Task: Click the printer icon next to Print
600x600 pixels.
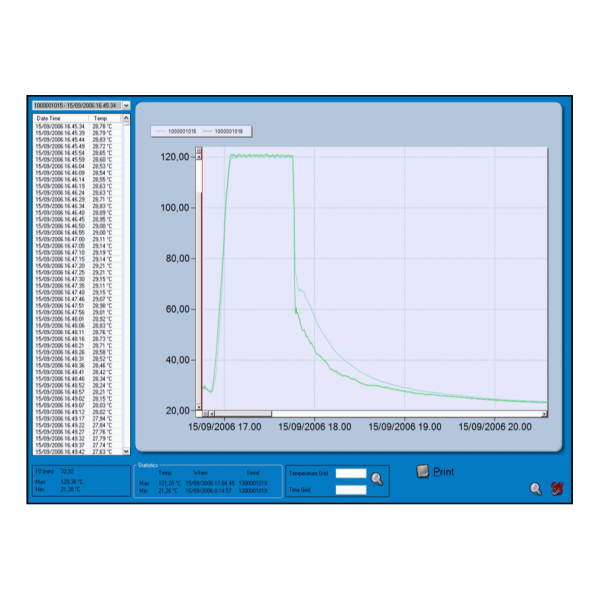Action: pyautogui.click(x=422, y=471)
